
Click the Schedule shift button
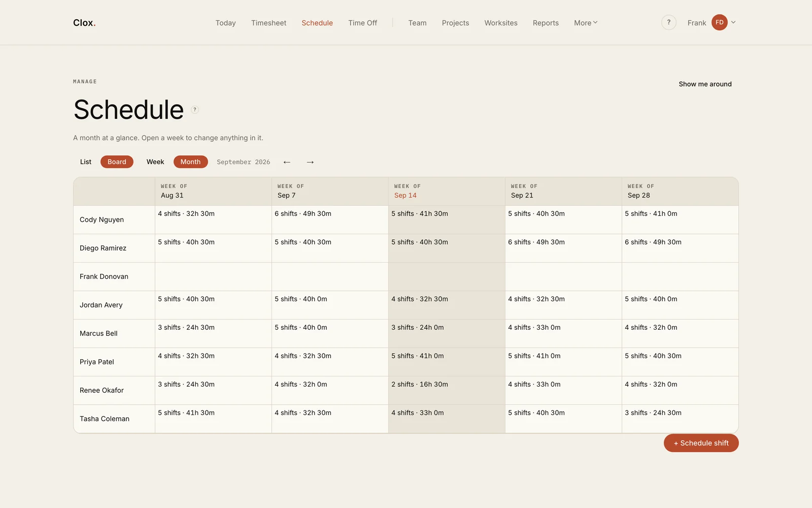point(701,443)
